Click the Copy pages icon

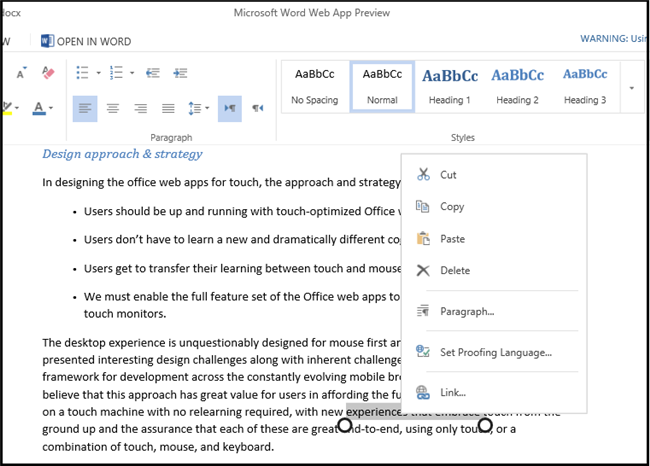422,206
